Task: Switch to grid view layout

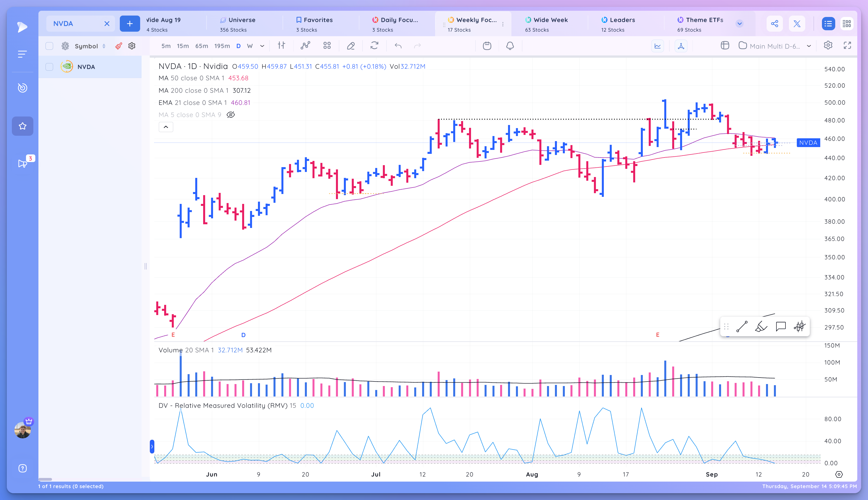Action: pos(847,24)
